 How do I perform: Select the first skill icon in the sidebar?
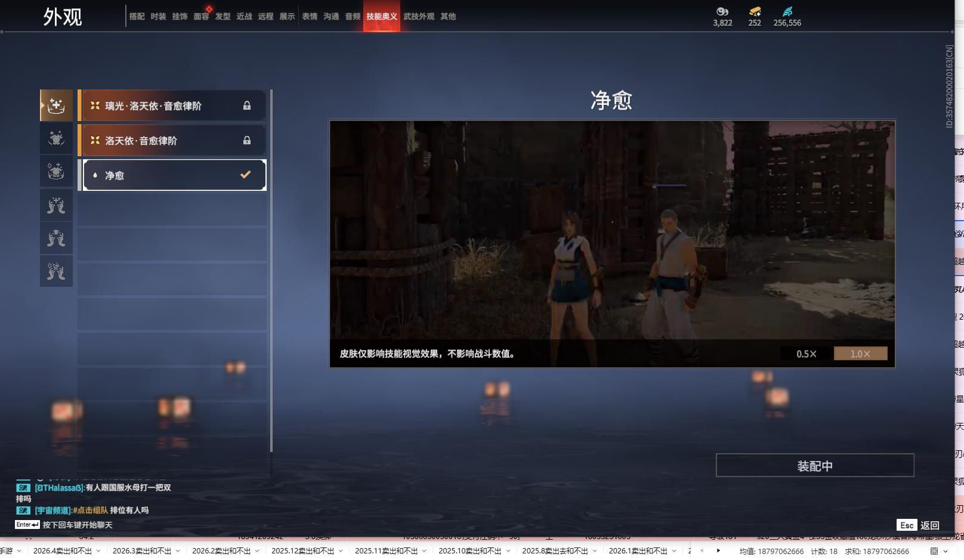[x=56, y=106]
